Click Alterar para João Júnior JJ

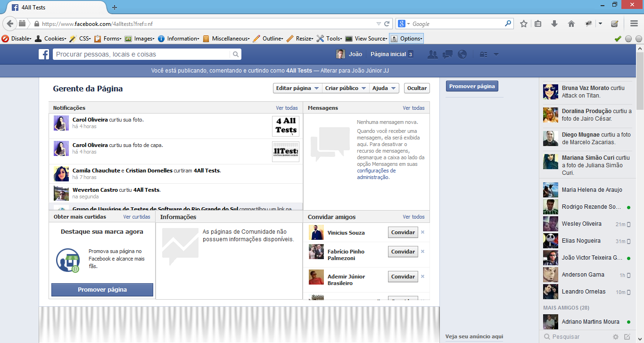click(x=355, y=71)
